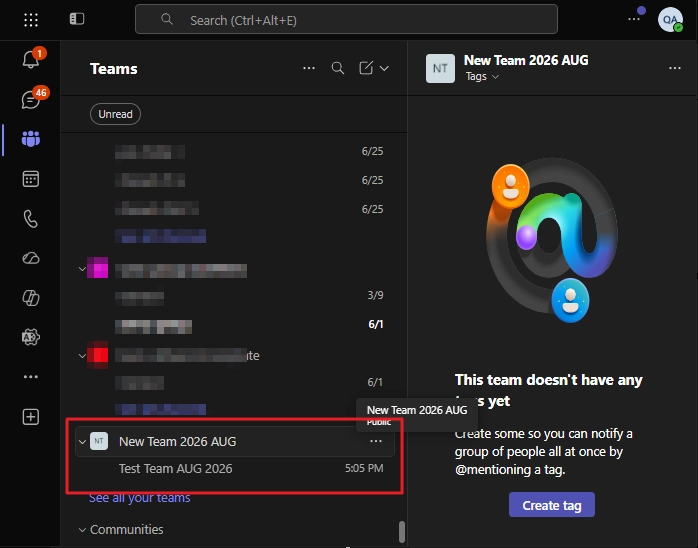The height and width of the screenshot is (548, 698).
Task: Click See all your teams link
Action: 139,498
